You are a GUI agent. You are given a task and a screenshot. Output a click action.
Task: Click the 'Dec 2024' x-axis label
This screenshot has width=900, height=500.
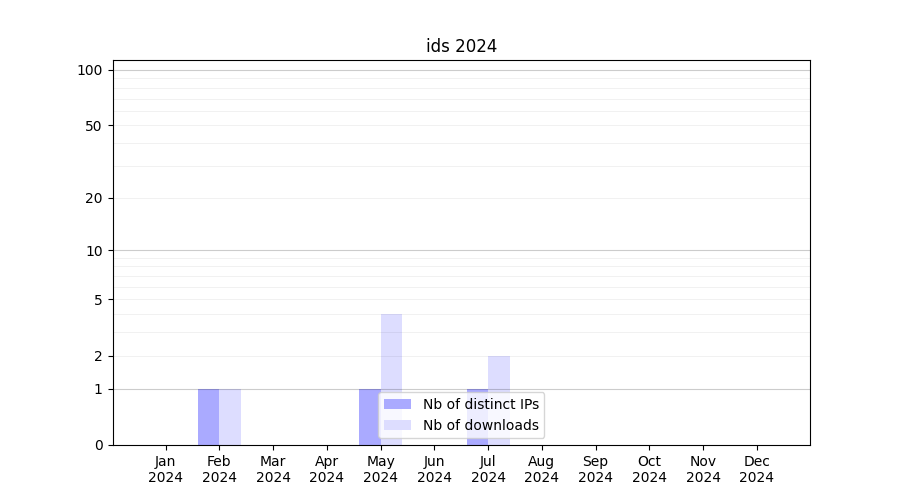(756, 469)
